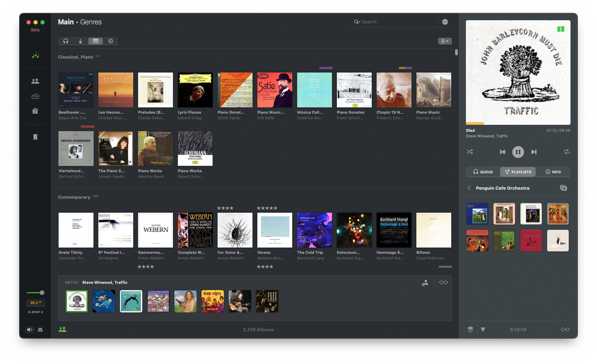Open the Anton Webern Kammermusik album cover
The image size is (597, 364).
pos(156,230)
